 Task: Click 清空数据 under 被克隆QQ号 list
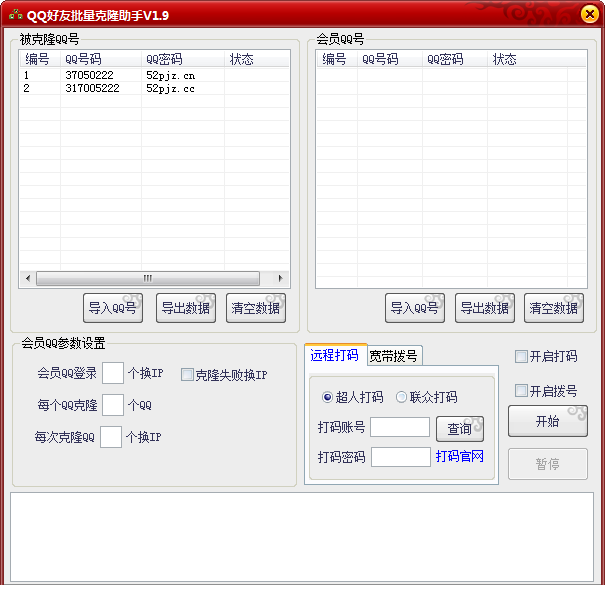(256, 308)
